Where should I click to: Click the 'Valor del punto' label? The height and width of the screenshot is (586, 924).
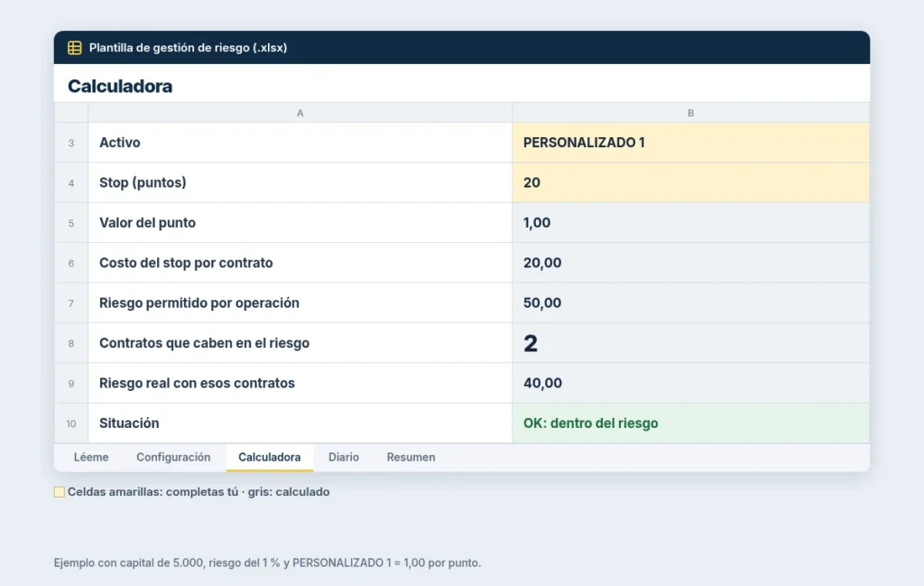(x=147, y=223)
